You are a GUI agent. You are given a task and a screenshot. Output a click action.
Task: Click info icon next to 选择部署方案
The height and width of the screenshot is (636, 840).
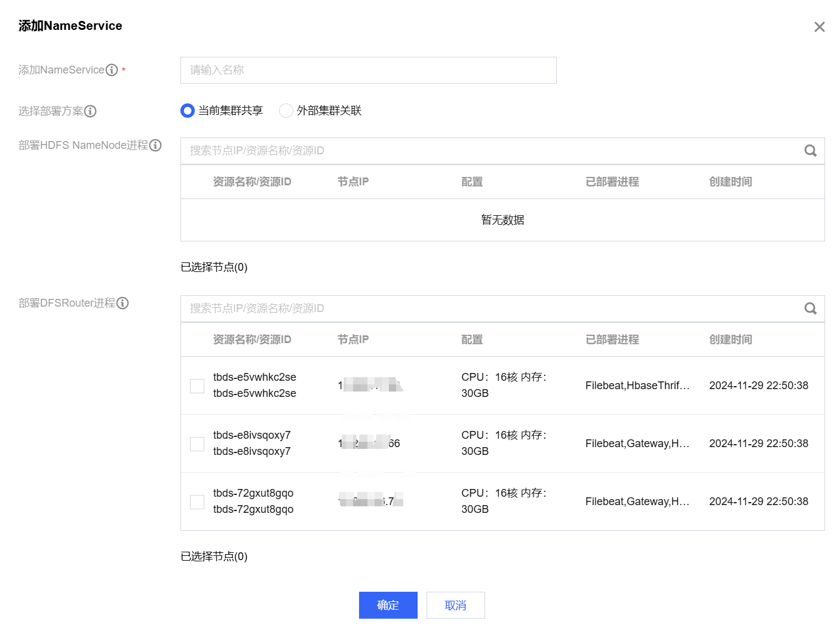tap(90, 111)
